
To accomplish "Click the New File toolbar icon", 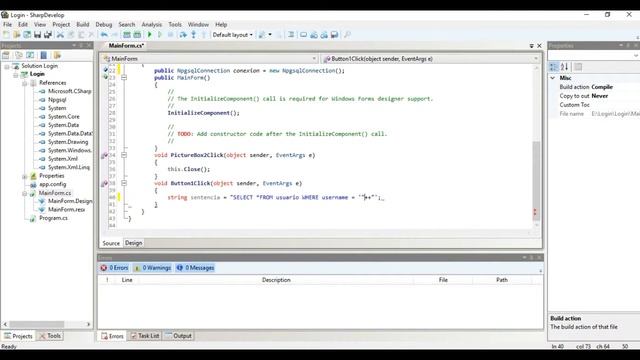I will [x=6, y=35].
